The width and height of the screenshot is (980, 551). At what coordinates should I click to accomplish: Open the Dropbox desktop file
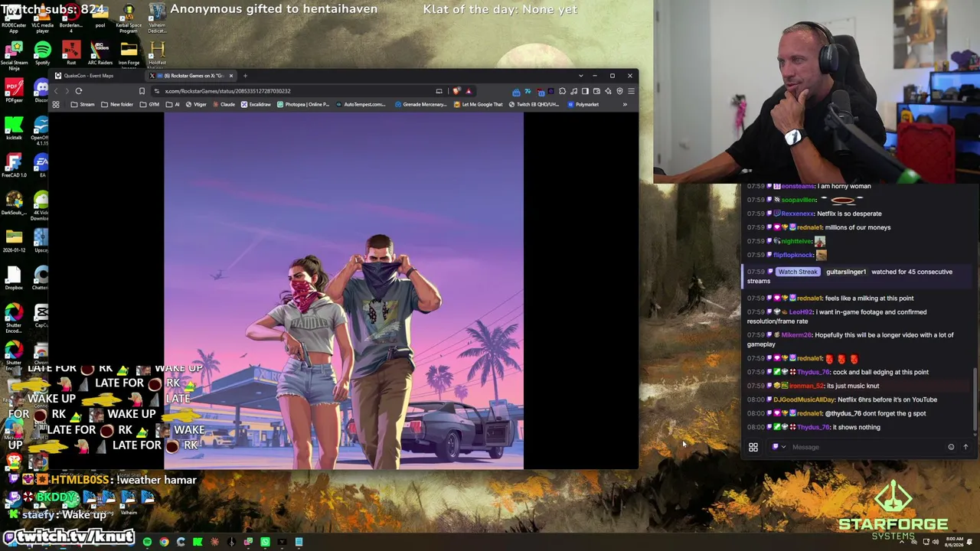[13, 276]
